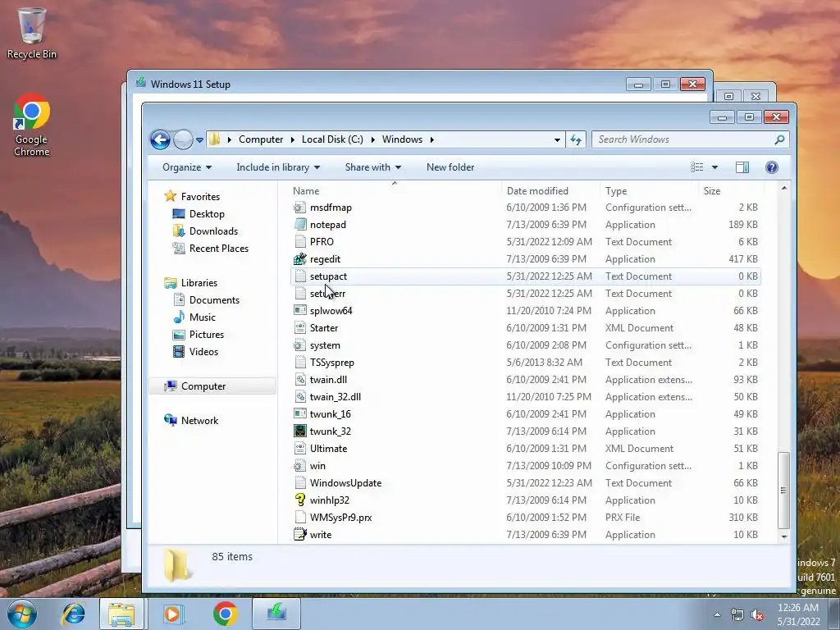This screenshot has width=840, height=630.
Task: Expand the Computer breadcrumb arrow
Action: point(293,139)
